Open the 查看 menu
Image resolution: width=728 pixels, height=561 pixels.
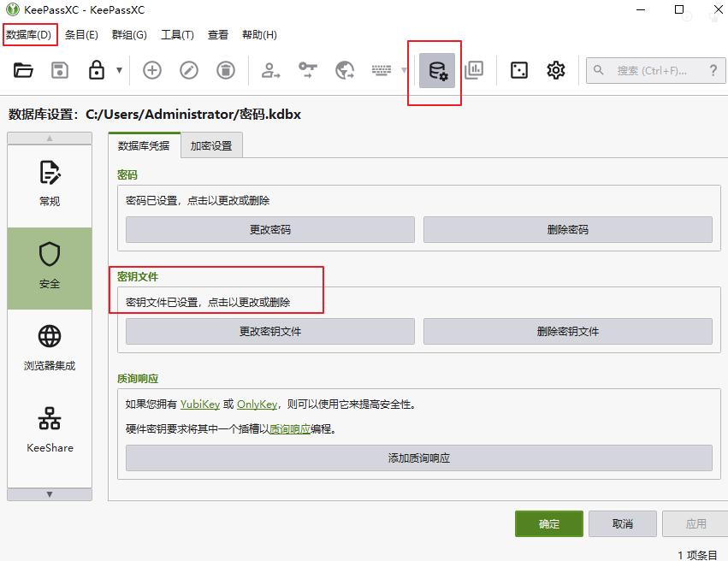(218, 35)
